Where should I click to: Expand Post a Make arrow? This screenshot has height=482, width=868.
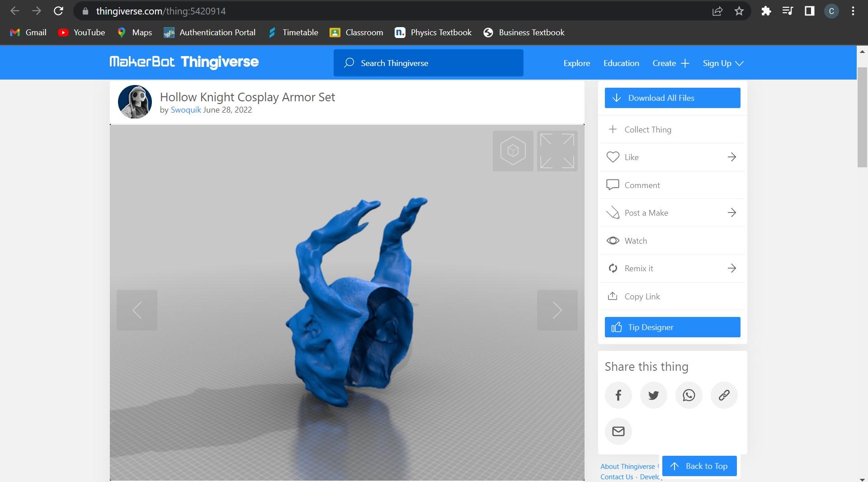(x=731, y=213)
